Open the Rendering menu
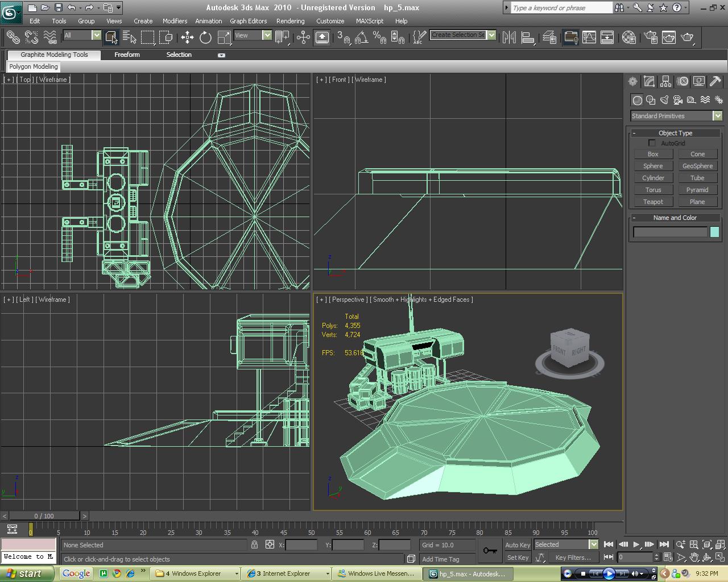Image resolution: width=728 pixels, height=582 pixels. pos(290,21)
